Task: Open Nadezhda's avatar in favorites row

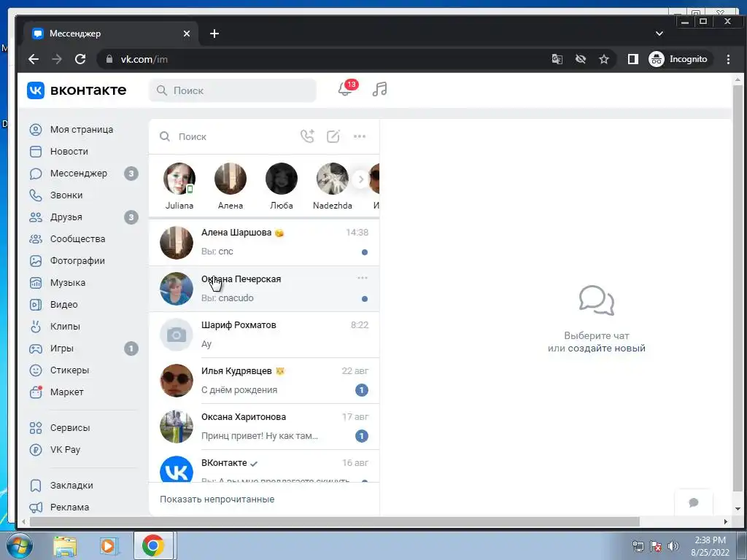Action: [x=333, y=179]
